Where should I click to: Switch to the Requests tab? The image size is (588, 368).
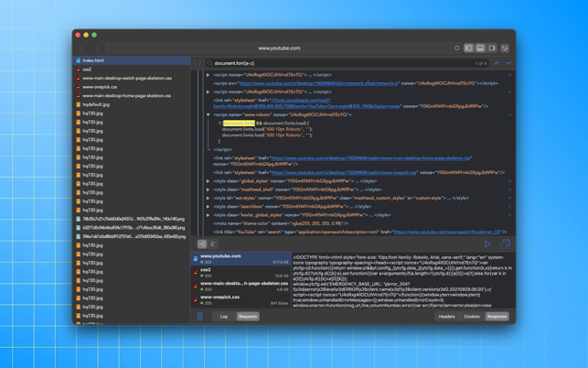[248, 317]
